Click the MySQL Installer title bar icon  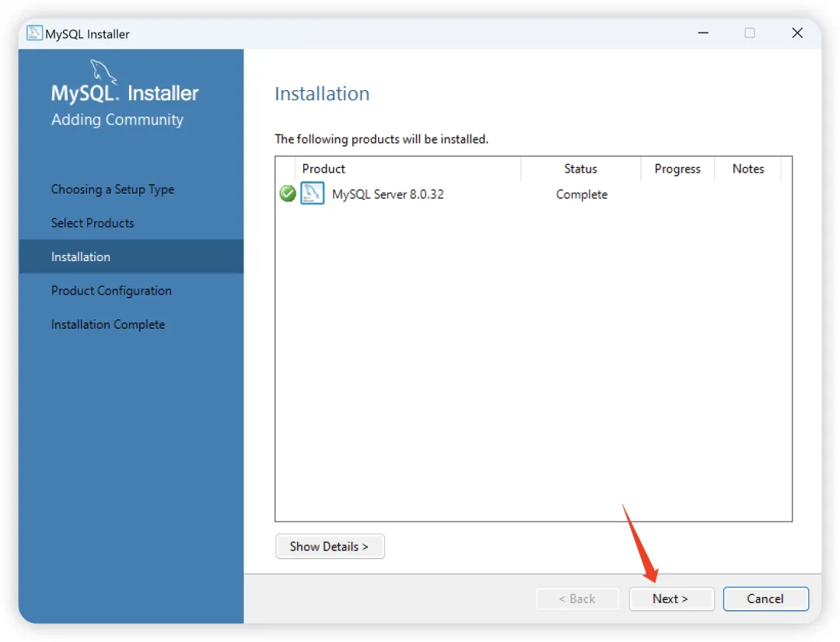[x=34, y=33]
